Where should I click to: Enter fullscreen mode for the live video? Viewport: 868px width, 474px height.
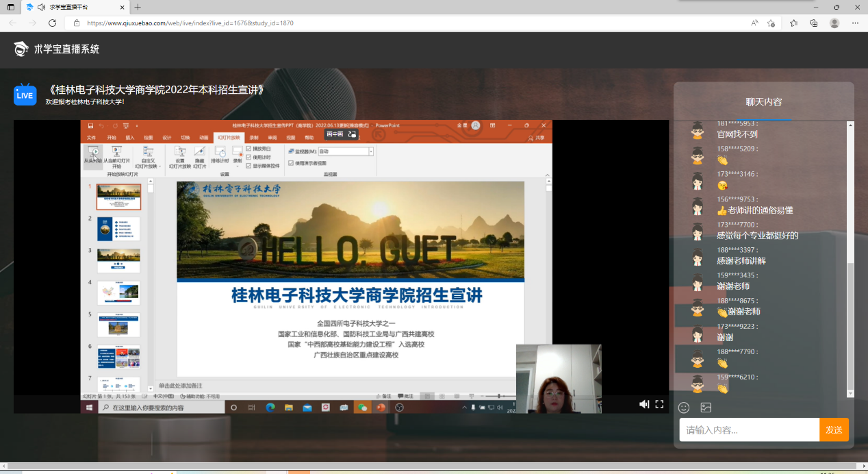659,404
